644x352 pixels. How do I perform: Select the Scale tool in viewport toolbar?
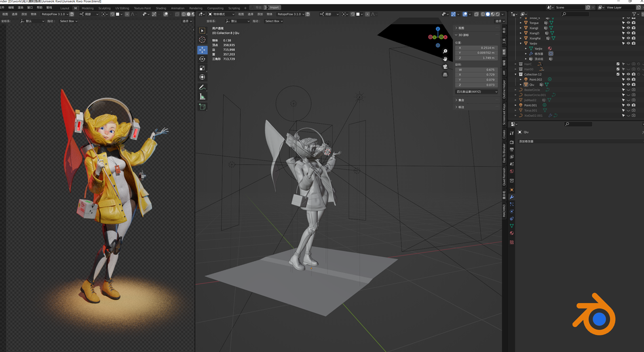pos(202,68)
